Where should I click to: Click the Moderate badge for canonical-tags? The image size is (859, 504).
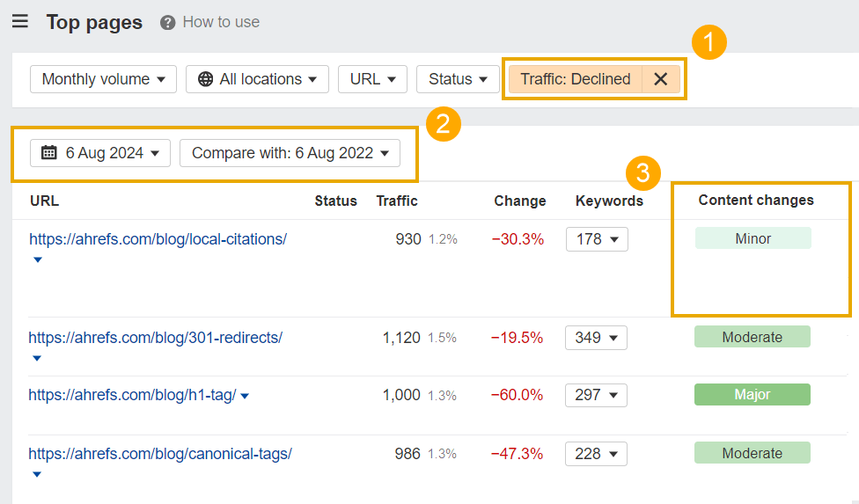753,453
